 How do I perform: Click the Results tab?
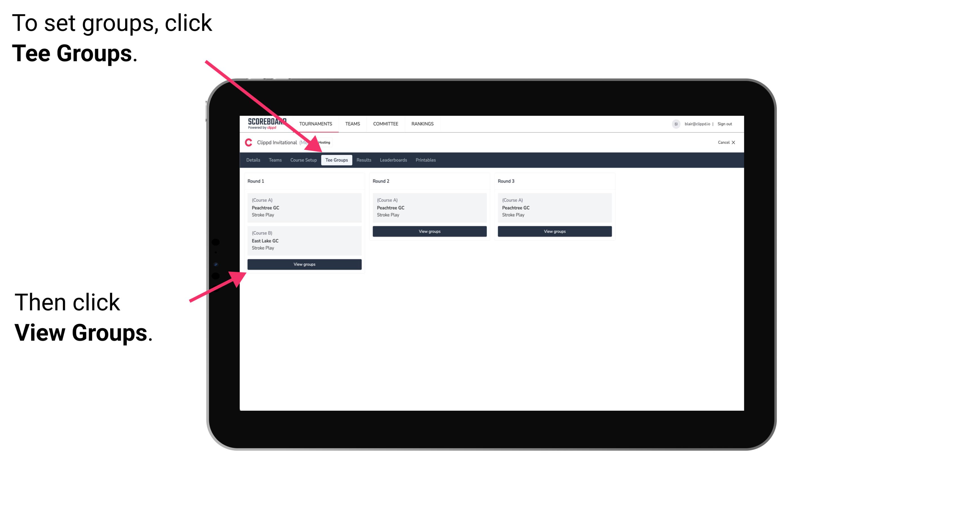point(362,160)
